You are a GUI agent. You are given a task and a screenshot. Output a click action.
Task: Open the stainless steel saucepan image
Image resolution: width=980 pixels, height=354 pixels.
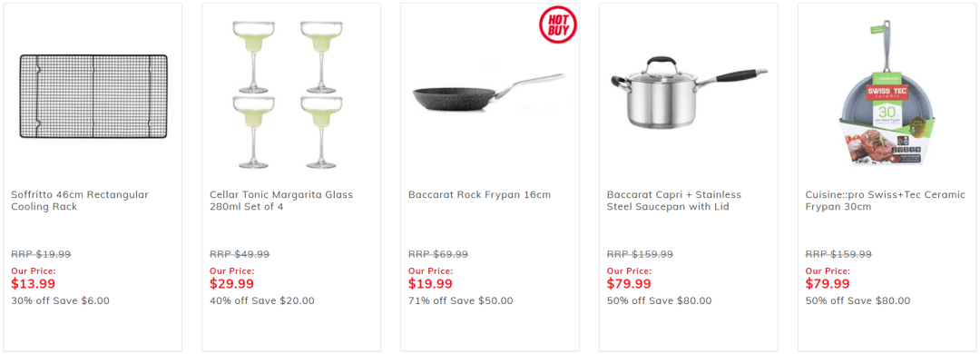[x=688, y=92]
